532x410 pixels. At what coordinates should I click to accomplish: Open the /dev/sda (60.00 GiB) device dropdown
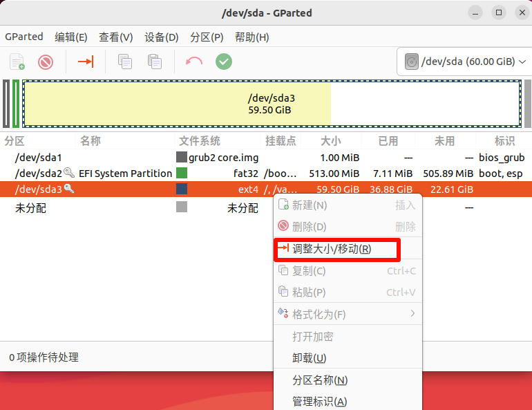tap(465, 62)
